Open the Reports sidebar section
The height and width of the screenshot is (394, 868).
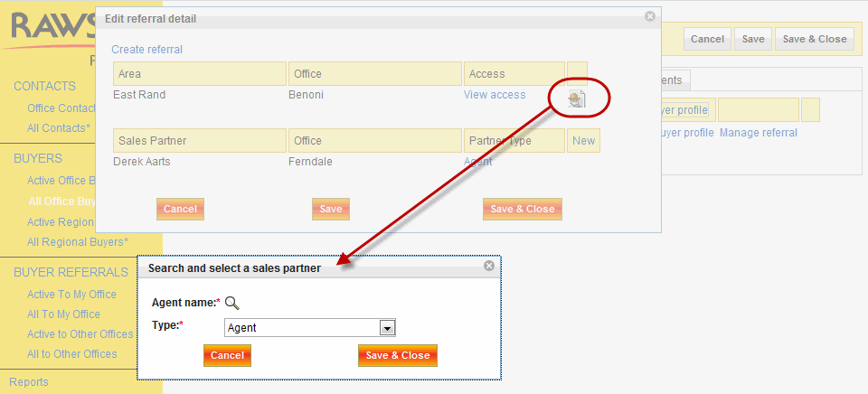[29, 382]
